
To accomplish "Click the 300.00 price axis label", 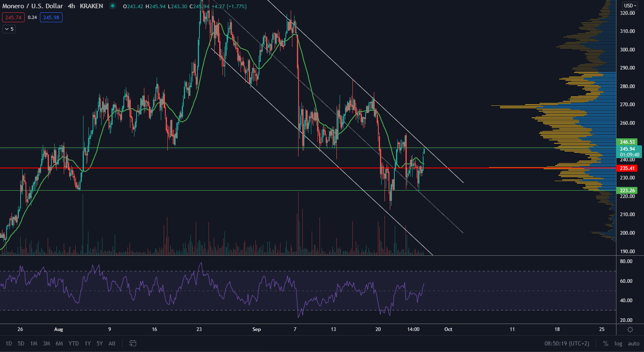I will click(x=628, y=49).
